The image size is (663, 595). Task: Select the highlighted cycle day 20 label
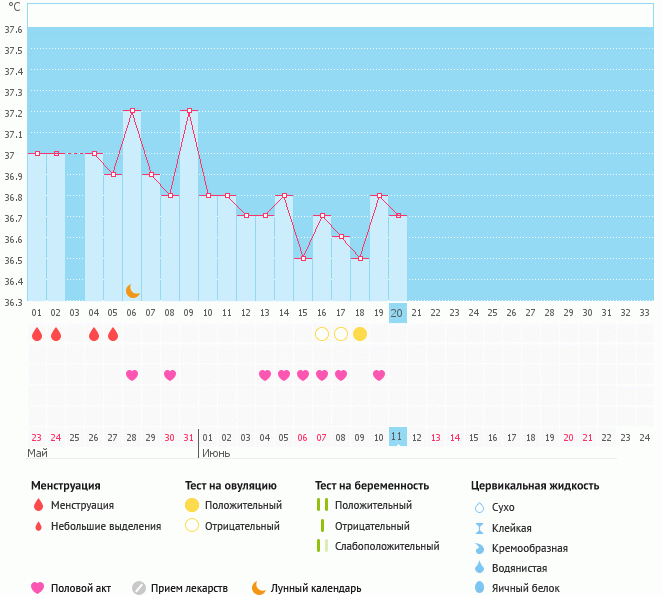397,313
